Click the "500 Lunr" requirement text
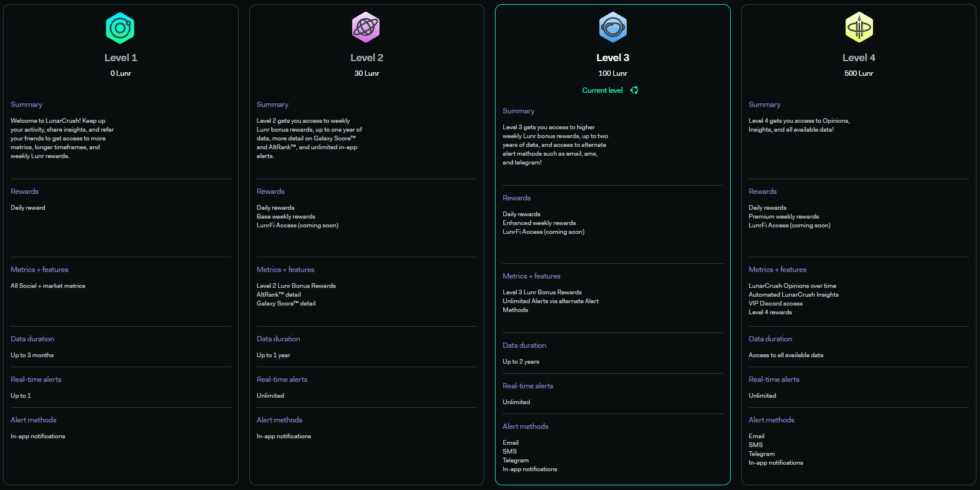The image size is (980, 490). 859,73
